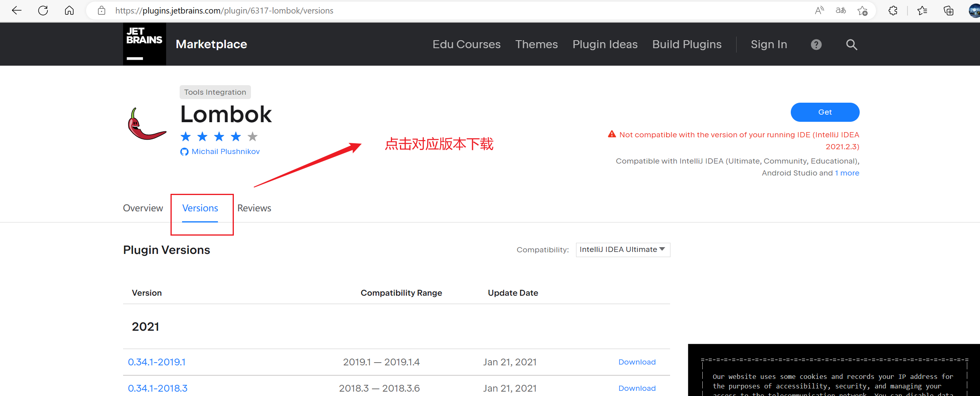980x396 pixels.
Task: Go to browser home page icon
Action: [69, 11]
